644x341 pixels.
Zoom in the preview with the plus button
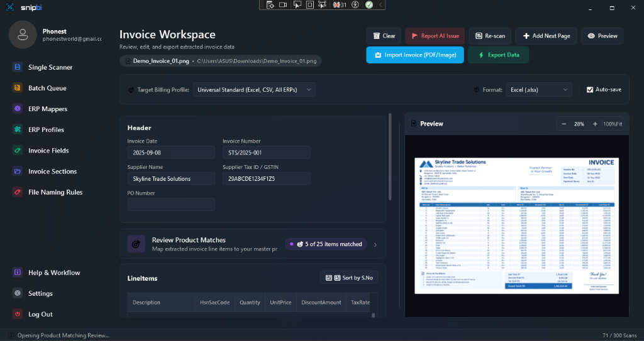click(595, 124)
